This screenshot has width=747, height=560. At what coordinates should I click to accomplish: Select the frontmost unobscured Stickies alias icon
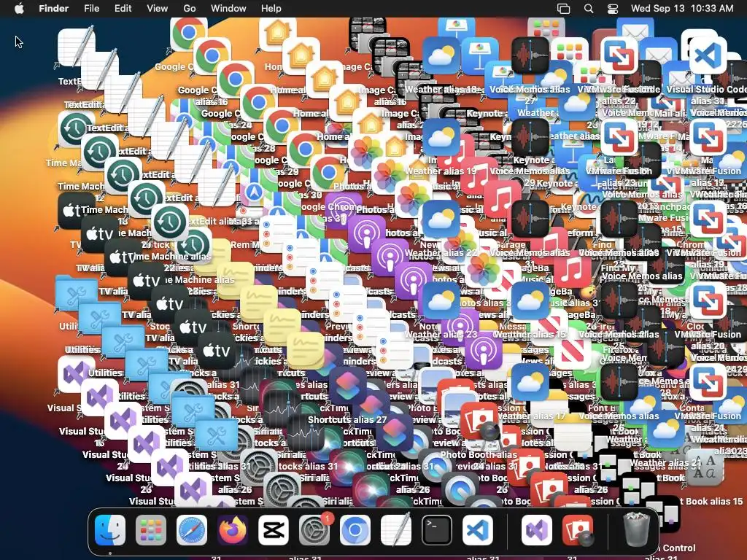pos(306,351)
